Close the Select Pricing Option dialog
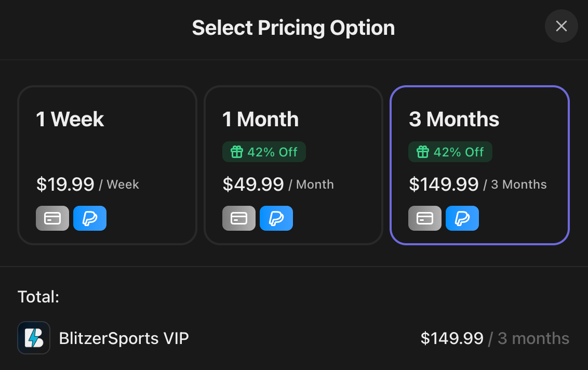The height and width of the screenshot is (370, 588). (561, 26)
